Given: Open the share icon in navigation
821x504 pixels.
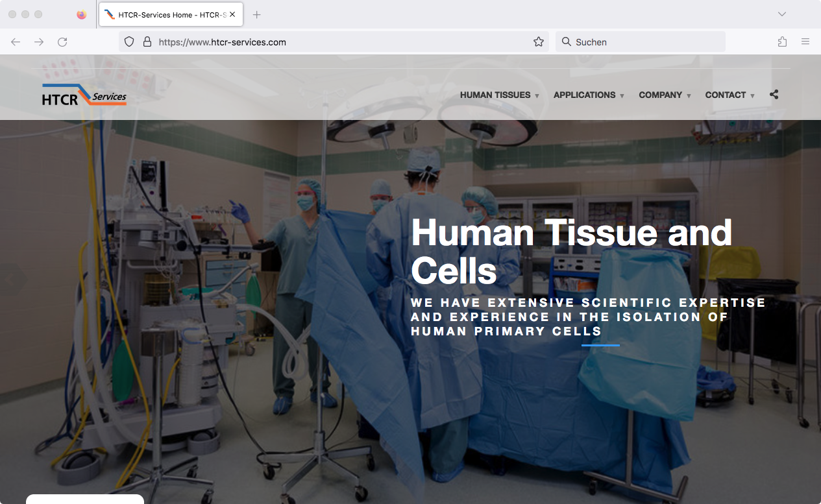Looking at the screenshot, I should click(774, 95).
